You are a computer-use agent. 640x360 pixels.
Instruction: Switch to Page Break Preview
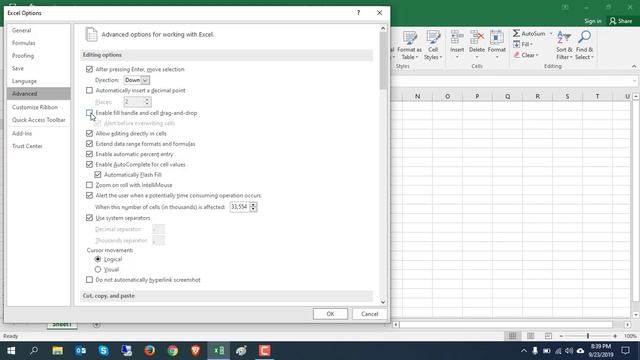pyautogui.click(x=548, y=336)
